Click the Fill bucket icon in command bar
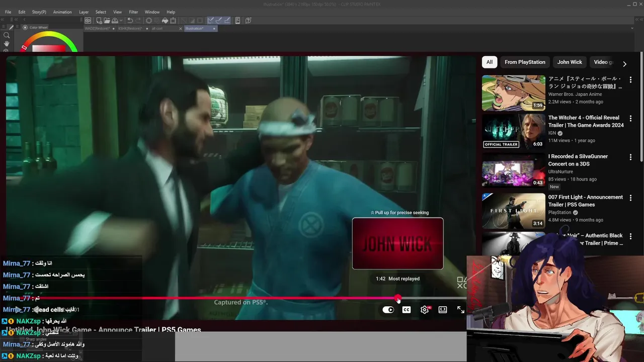The height and width of the screenshot is (362, 644). (165, 21)
